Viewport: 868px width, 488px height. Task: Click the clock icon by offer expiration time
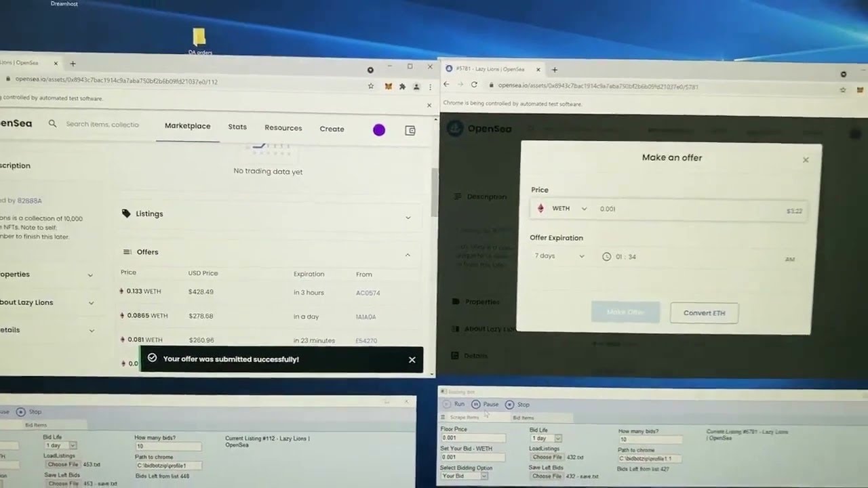click(606, 257)
